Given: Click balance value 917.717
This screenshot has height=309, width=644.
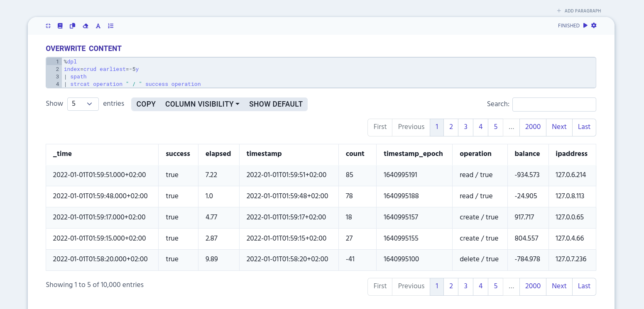Looking at the screenshot, I should click(524, 217).
